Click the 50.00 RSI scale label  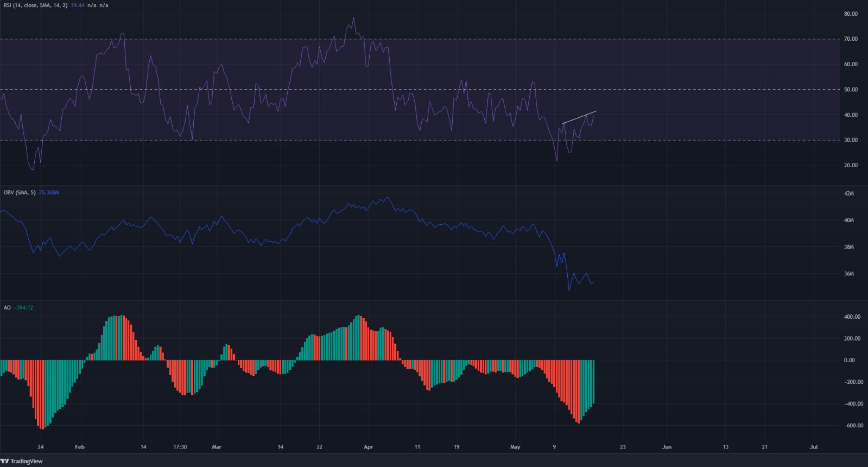[x=851, y=90]
